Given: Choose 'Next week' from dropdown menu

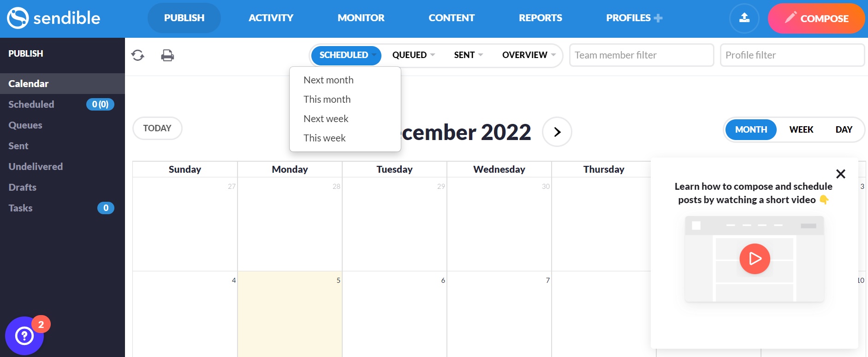Looking at the screenshot, I should (326, 118).
